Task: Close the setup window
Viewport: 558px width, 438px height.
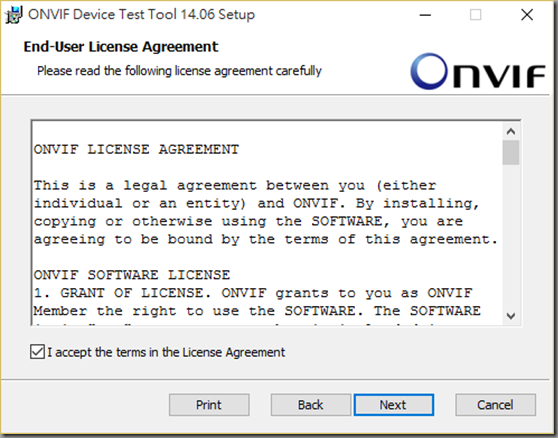Action: point(527,15)
